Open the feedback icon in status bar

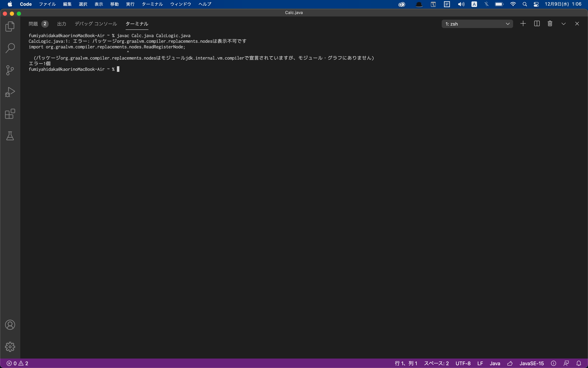click(566, 363)
